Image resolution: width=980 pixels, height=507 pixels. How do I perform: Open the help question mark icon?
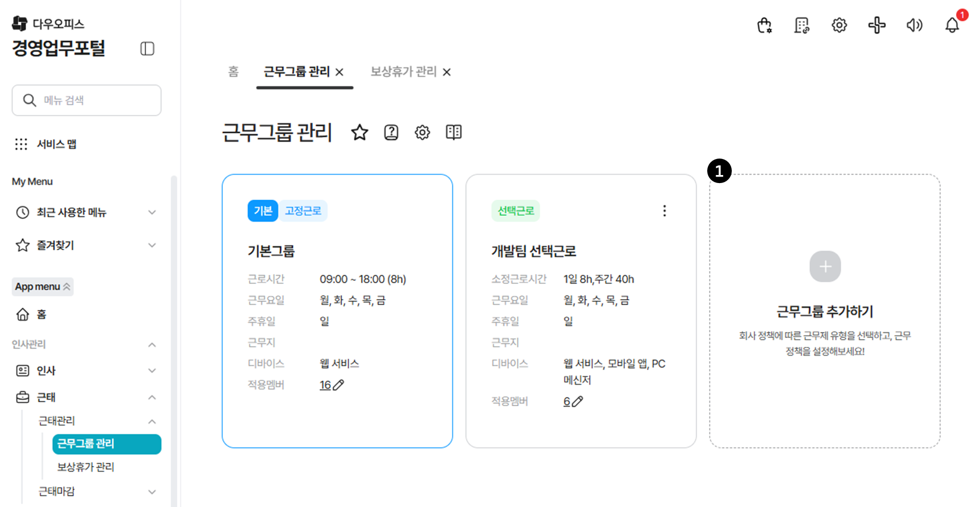pyautogui.click(x=391, y=132)
